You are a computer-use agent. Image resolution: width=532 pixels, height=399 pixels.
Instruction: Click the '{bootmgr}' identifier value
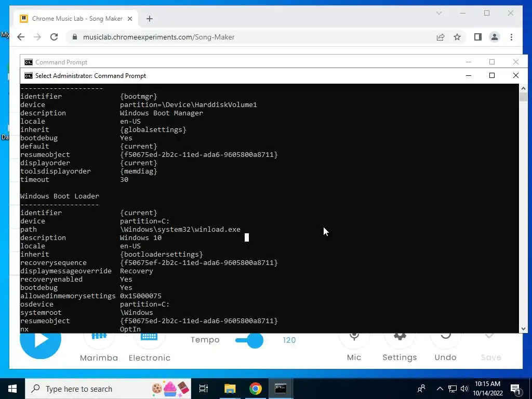pos(138,96)
